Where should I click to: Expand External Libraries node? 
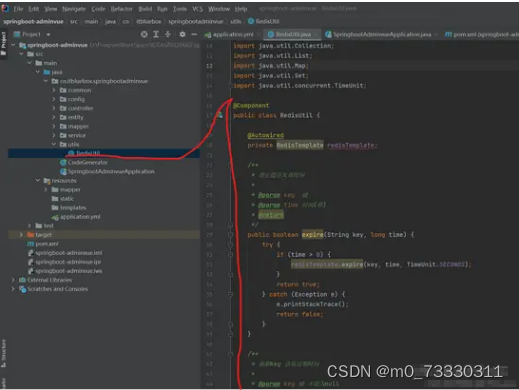(13, 280)
